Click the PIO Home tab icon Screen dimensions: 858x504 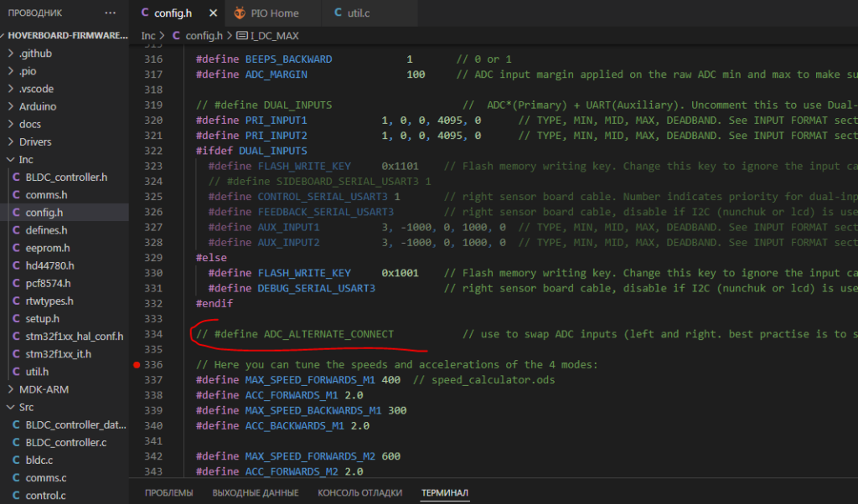pyautogui.click(x=240, y=13)
